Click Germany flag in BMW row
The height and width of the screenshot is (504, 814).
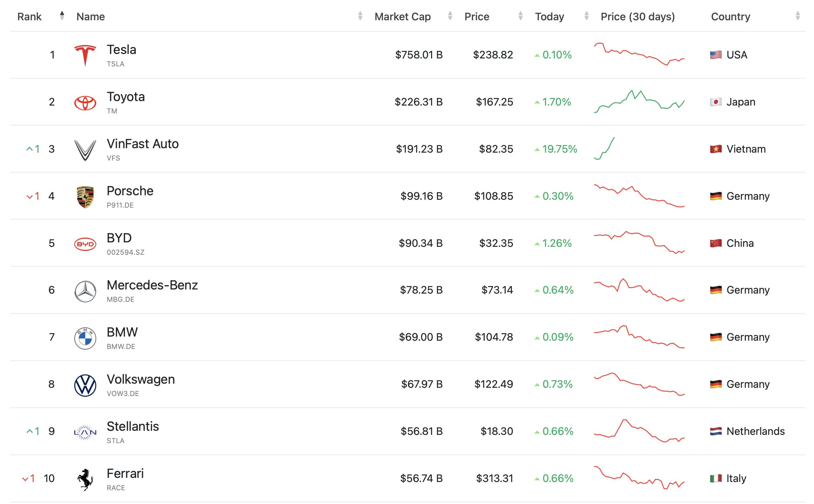pyautogui.click(x=716, y=337)
